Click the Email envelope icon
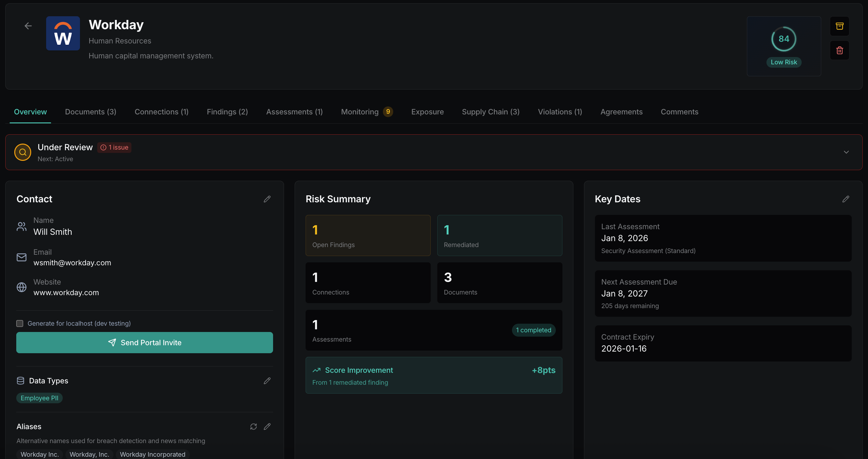 click(22, 257)
